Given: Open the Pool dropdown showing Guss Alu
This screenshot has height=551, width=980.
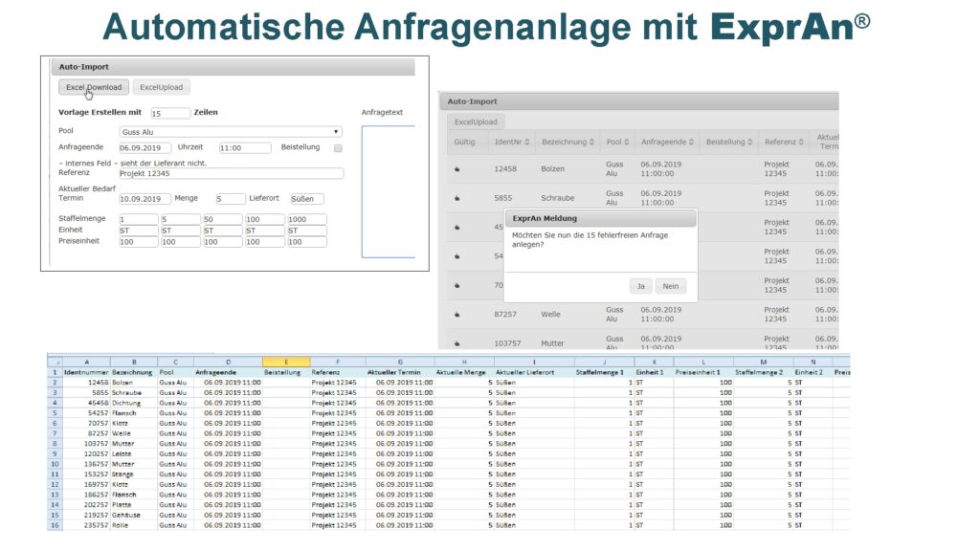Looking at the screenshot, I should click(x=231, y=132).
